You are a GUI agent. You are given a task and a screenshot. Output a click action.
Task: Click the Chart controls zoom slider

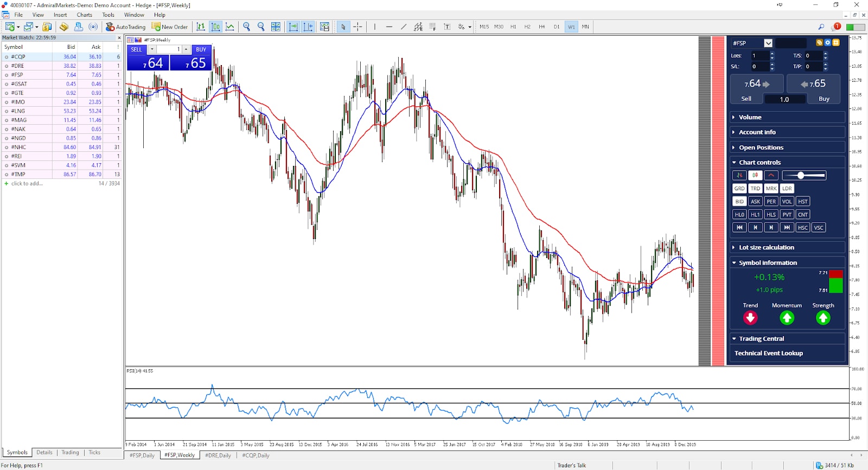click(804, 175)
